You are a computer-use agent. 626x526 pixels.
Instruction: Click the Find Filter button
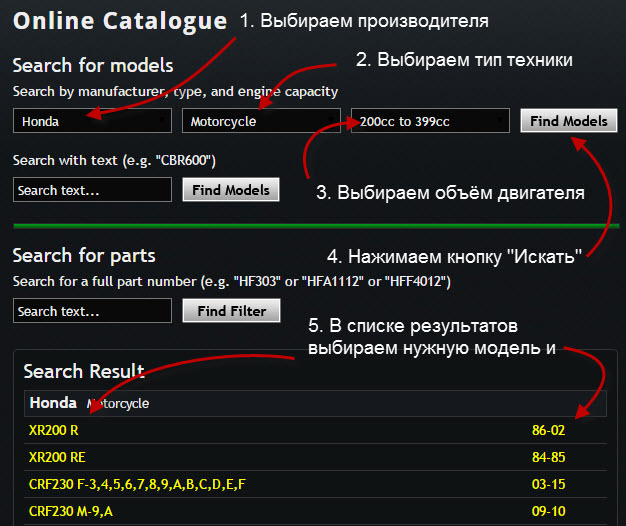[x=231, y=310]
